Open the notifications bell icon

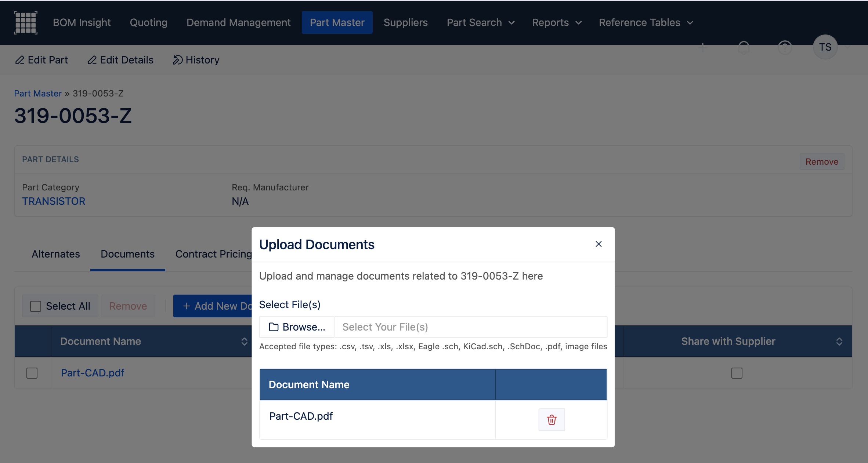point(744,48)
